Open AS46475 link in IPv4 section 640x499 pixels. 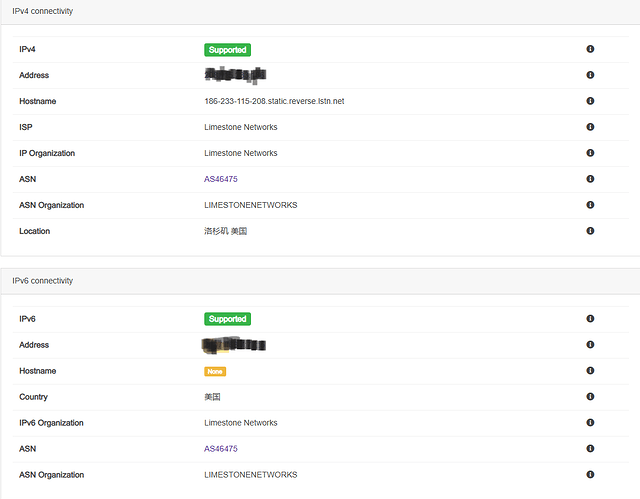tap(221, 179)
